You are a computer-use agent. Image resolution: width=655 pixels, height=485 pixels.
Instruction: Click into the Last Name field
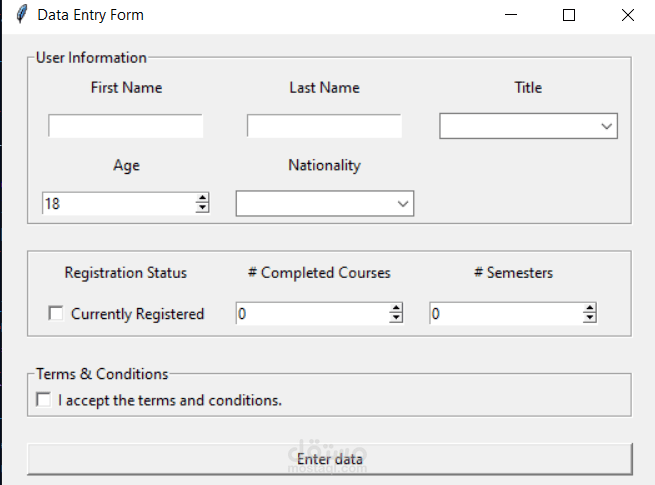coord(324,126)
